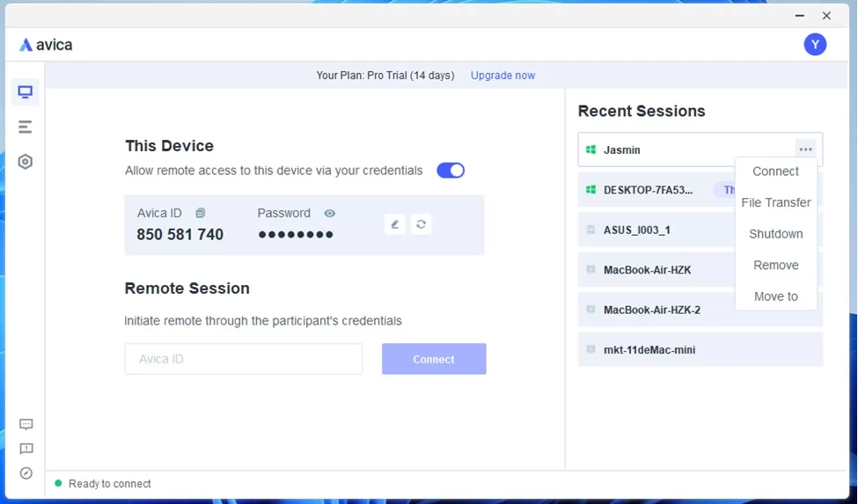Click the Windows icon beside DESKTOP-7FA53
Screen dimensions: 858x504
(590, 190)
